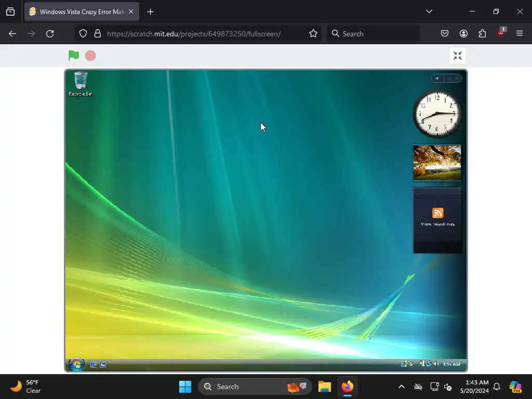The width and height of the screenshot is (532, 399).
Task: Click the analog clock sidebar gadget
Action: point(437,114)
